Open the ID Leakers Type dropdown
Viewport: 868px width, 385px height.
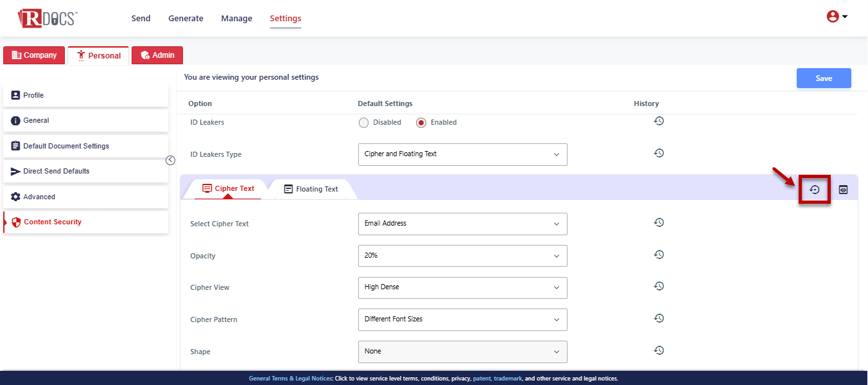tap(462, 154)
